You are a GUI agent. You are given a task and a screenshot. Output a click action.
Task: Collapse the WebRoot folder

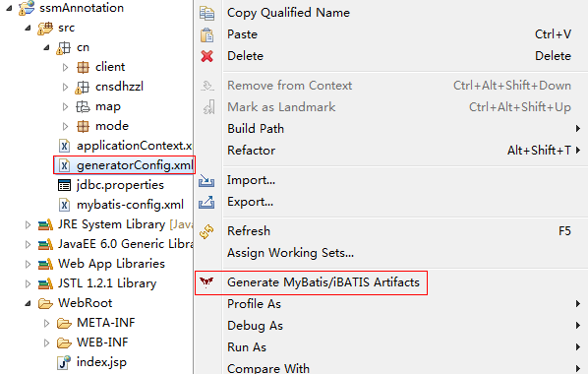[x=28, y=303]
